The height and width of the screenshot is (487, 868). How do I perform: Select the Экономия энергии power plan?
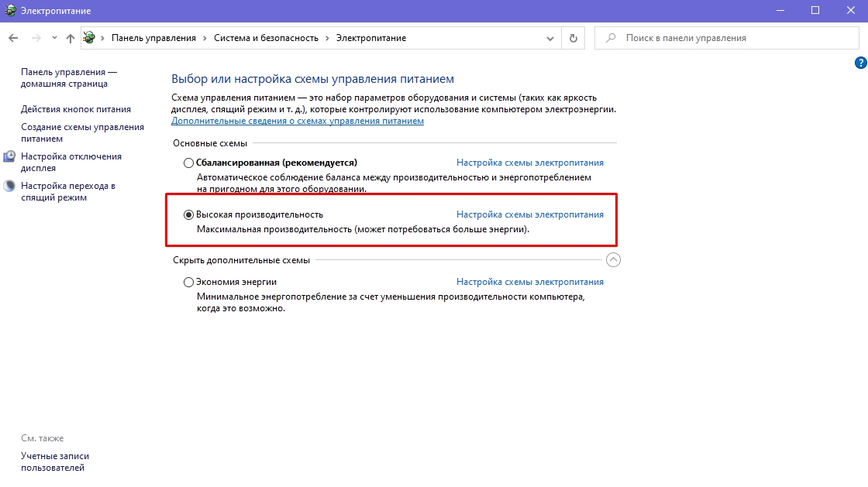[x=188, y=283]
